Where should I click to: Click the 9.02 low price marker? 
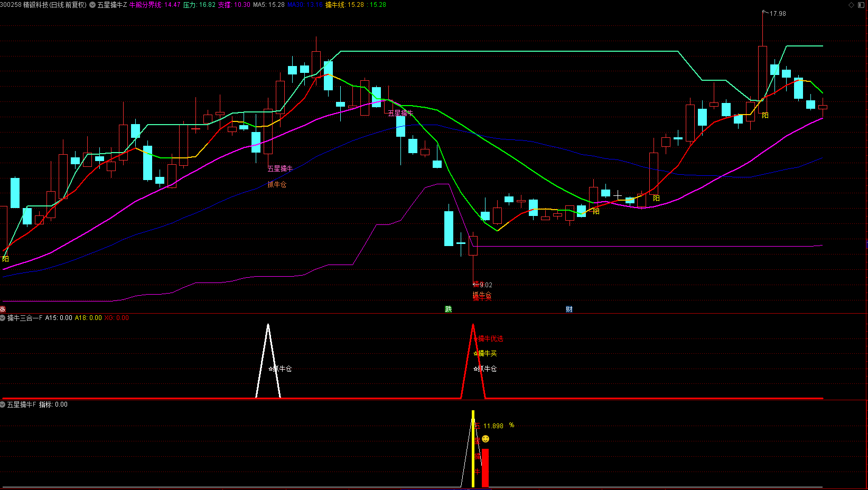pyautogui.click(x=486, y=285)
